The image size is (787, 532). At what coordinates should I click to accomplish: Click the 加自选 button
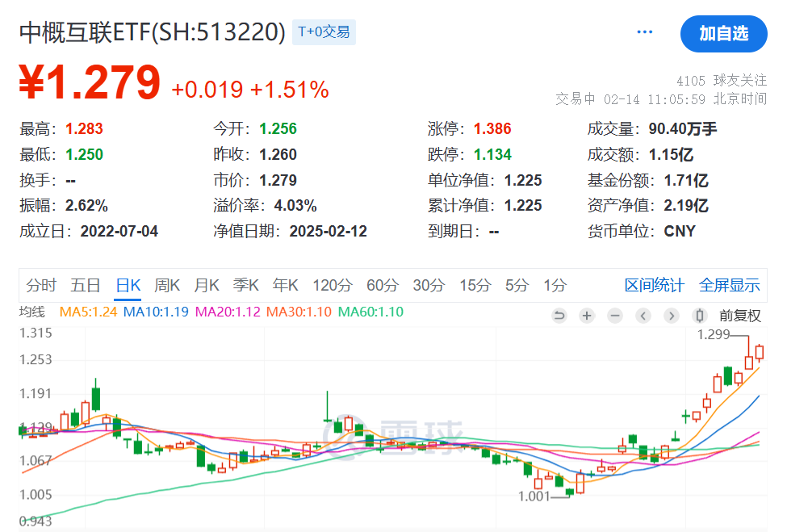pyautogui.click(x=723, y=35)
